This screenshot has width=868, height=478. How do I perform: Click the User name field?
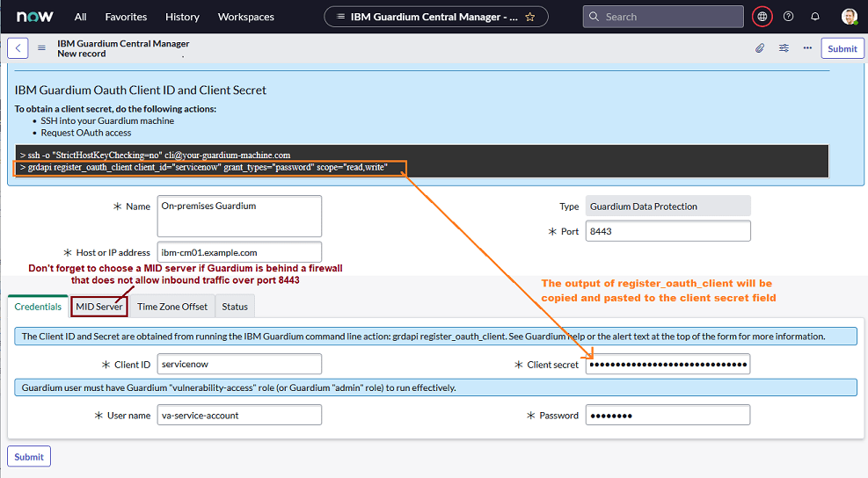click(x=239, y=415)
